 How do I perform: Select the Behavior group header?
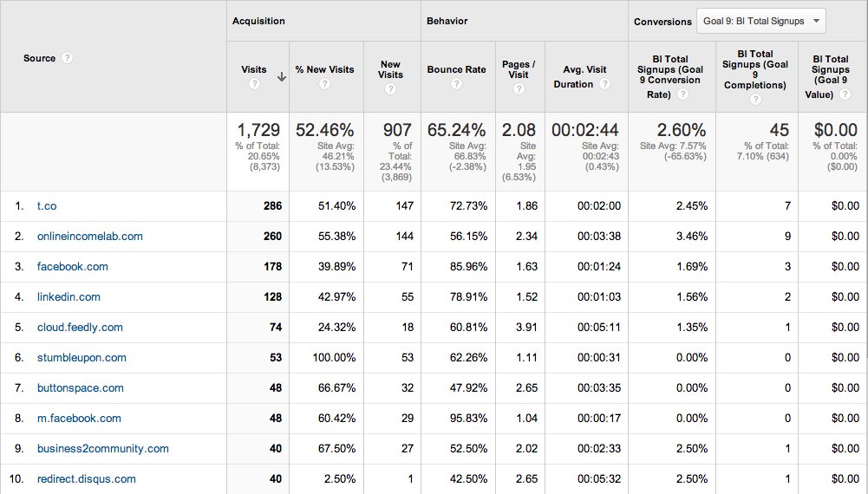447,21
